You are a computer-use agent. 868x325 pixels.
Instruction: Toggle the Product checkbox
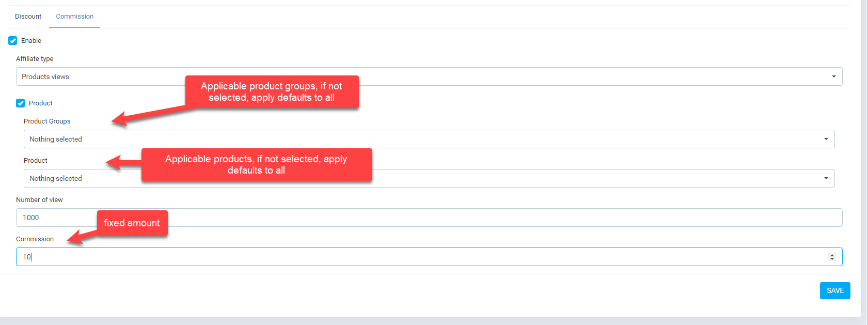(x=21, y=103)
